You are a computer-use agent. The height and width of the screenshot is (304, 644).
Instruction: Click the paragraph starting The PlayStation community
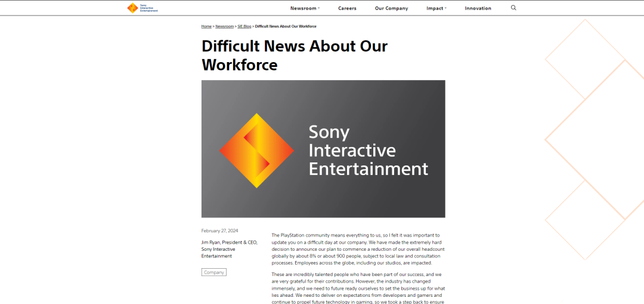tap(358, 249)
